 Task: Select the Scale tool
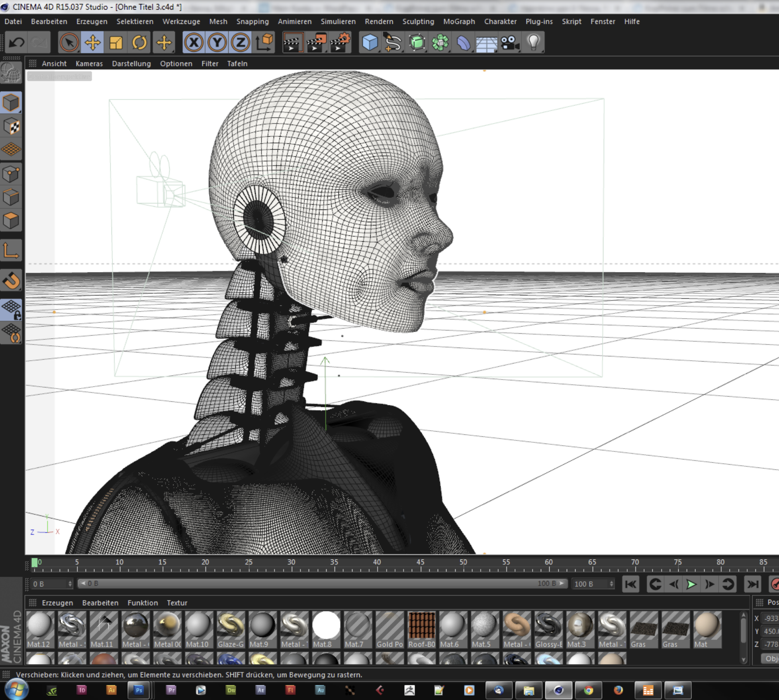pyautogui.click(x=116, y=43)
